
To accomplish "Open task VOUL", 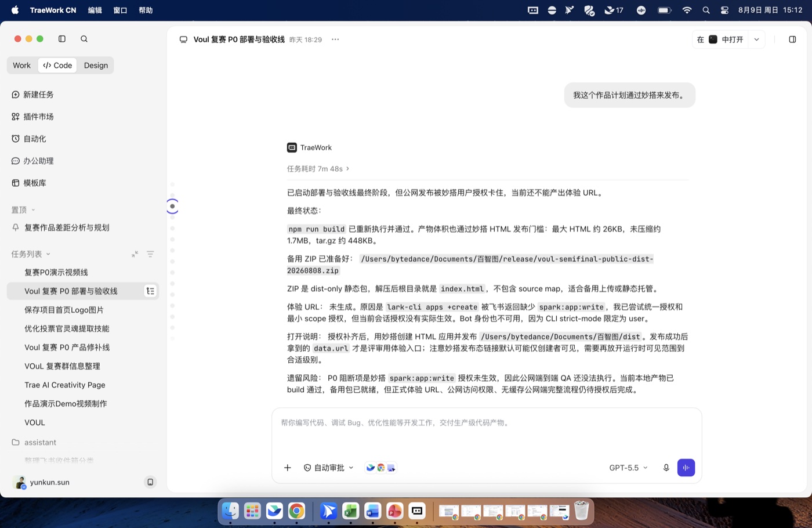I will (35, 422).
